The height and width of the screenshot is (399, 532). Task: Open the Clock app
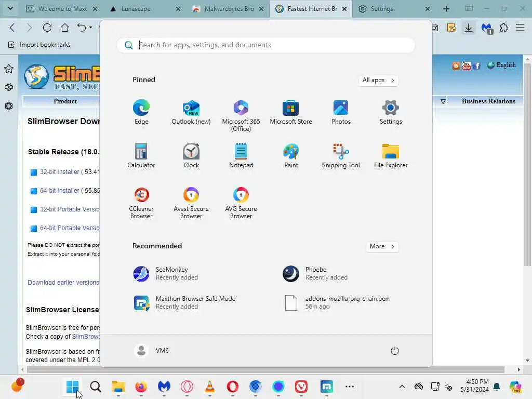pos(191,156)
